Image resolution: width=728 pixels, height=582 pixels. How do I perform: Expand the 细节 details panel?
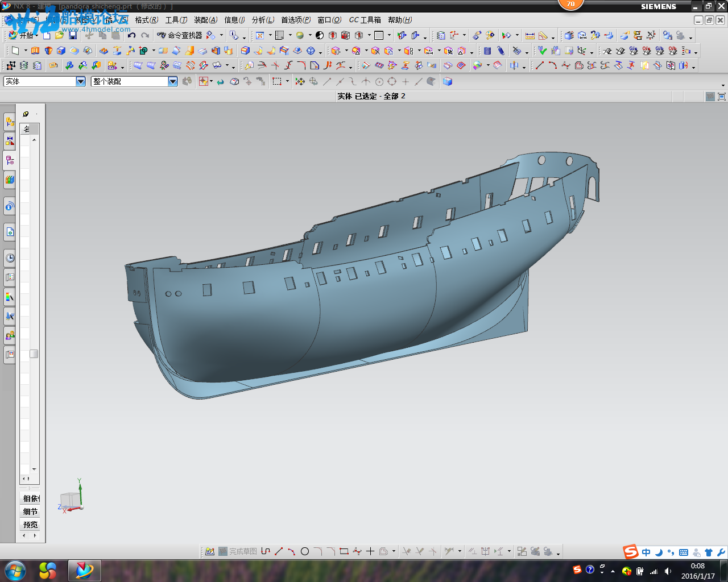click(x=31, y=512)
